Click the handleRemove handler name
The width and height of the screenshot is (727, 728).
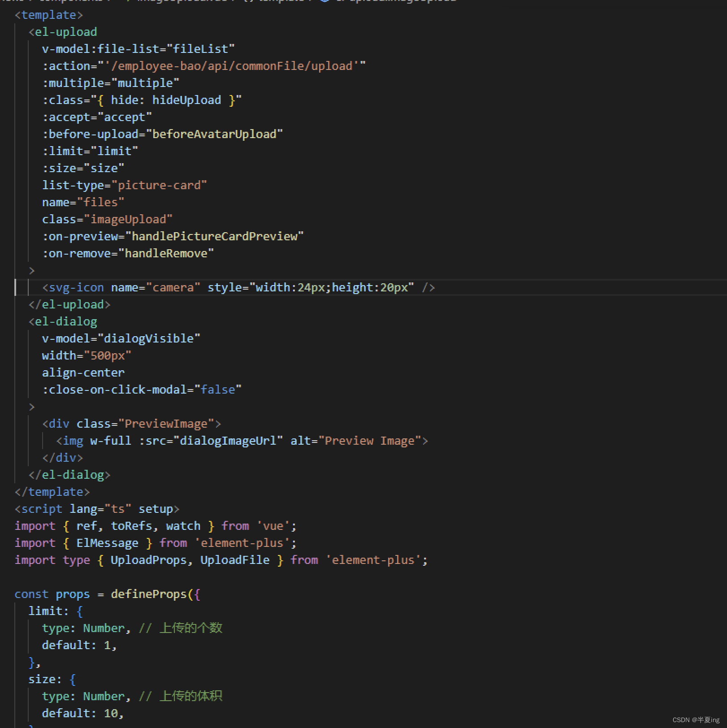pos(166,253)
